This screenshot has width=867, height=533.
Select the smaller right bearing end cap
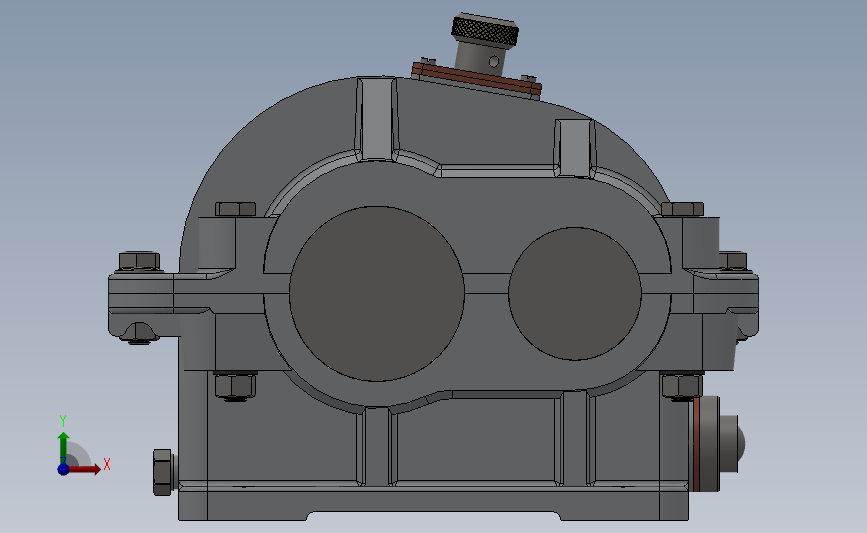click(x=574, y=294)
